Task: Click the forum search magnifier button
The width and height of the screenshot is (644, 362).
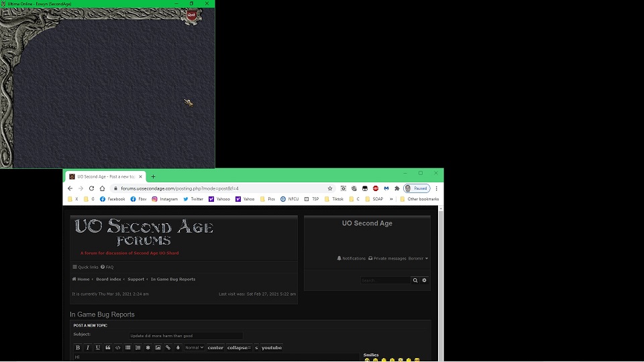Action: click(x=416, y=280)
